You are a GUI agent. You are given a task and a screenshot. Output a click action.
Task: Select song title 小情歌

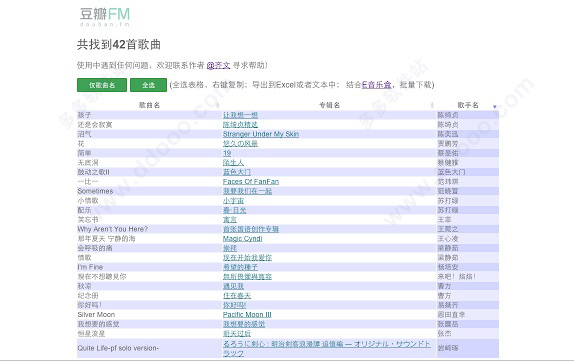[x=88, y=201]
